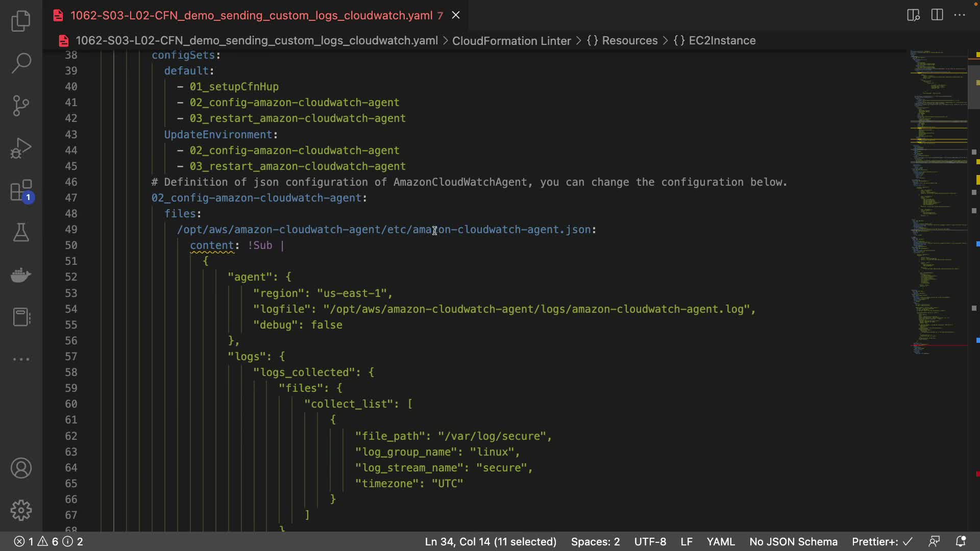The width and height of the screenshot is (980, 551).
Task: Open Extensions view with badge
Action: [x=21, y=191]
